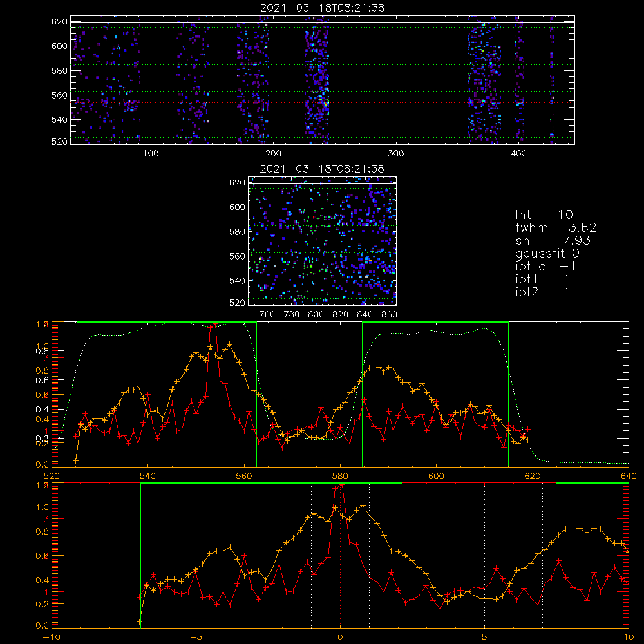This screenshot has height=644, width=644.
Task: Select the 'ipt1 -1' readout text
Action: [542, 279]
